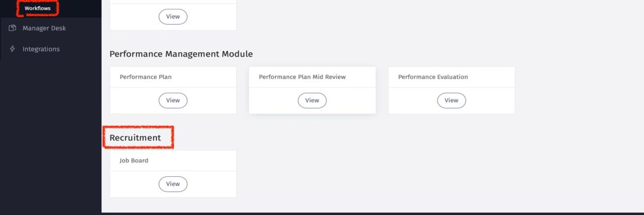644x215 pixels.
Task: Go to Manager Desk menu label
Action: [x=44, y=28]
